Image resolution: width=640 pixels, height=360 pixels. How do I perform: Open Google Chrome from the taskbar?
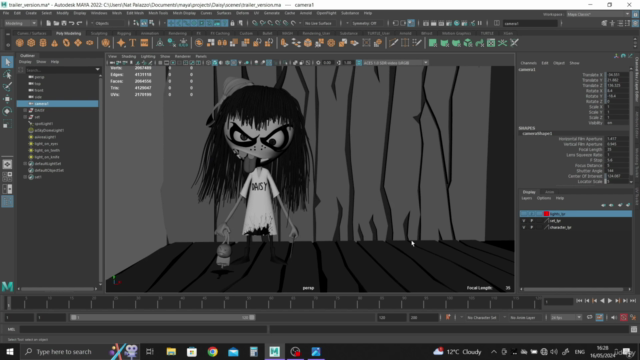coord(212,351)
